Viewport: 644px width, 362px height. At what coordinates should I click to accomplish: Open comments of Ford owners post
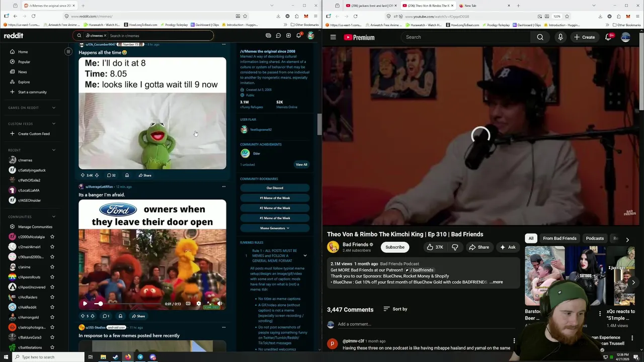pos(106,316)
